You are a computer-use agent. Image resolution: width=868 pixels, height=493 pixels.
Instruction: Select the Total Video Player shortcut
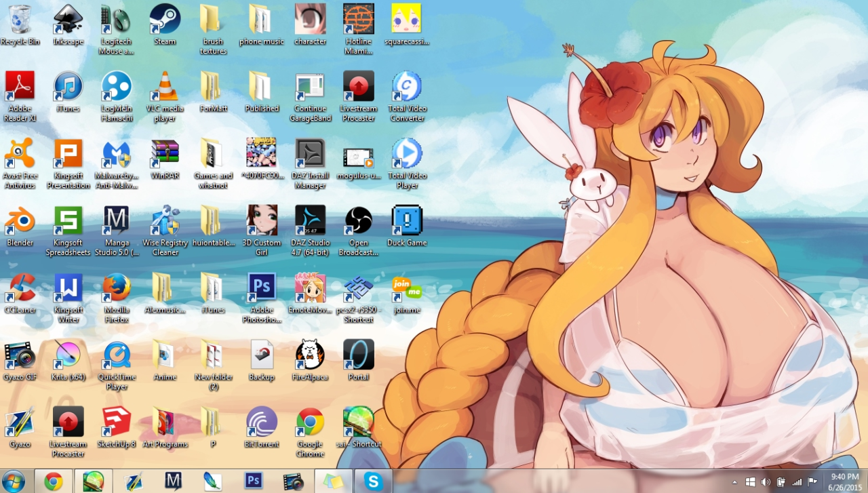tap(407, 163)
